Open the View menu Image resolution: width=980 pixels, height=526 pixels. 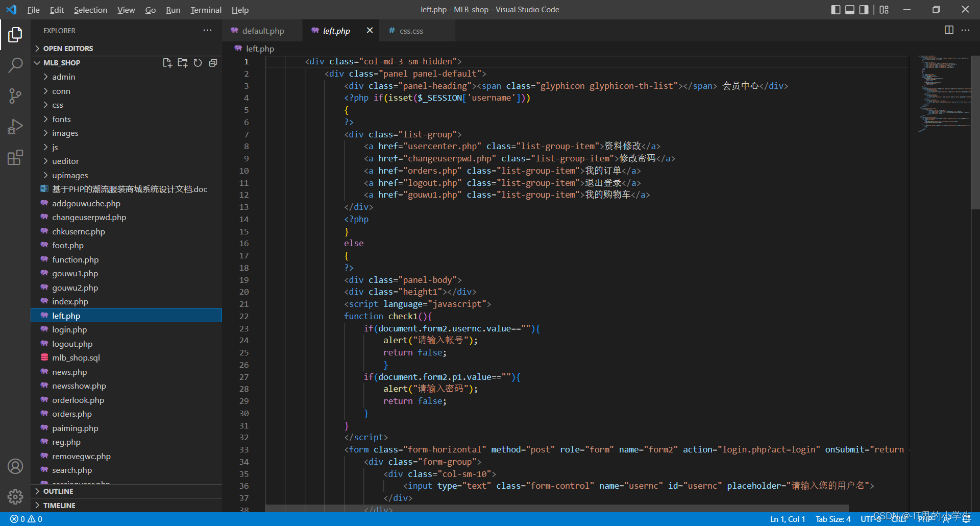[x=126, y=10]
